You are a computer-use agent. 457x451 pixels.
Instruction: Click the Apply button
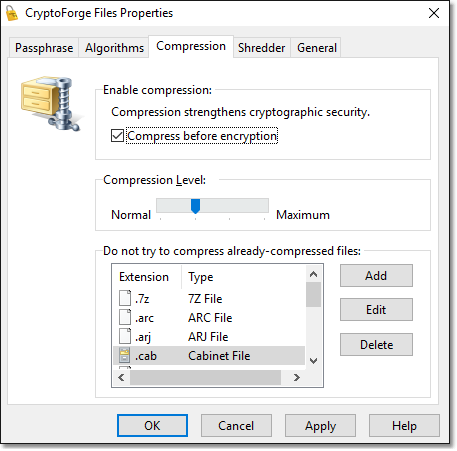[x=320, y=426]
